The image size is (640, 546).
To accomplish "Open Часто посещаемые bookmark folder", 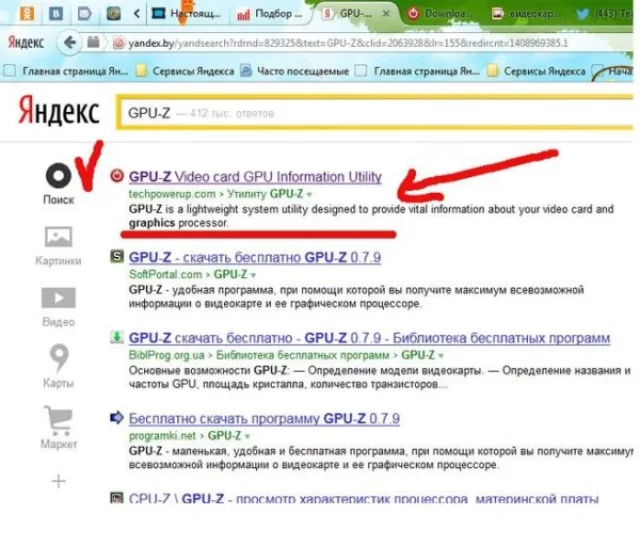I will pos(294,71).
